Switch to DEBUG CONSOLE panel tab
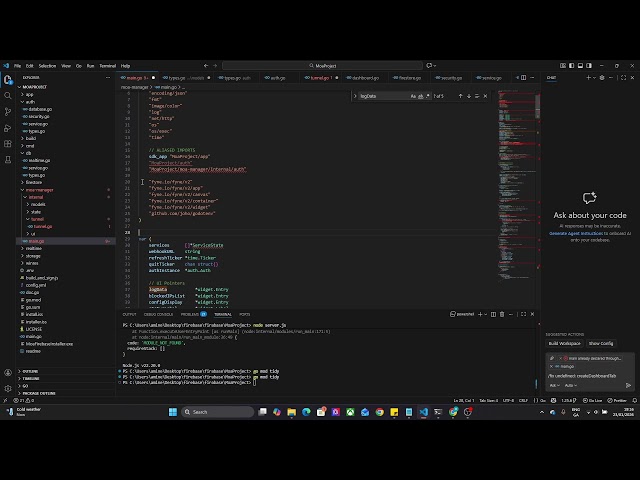640x480 pixels. click(x=158, y=314)
